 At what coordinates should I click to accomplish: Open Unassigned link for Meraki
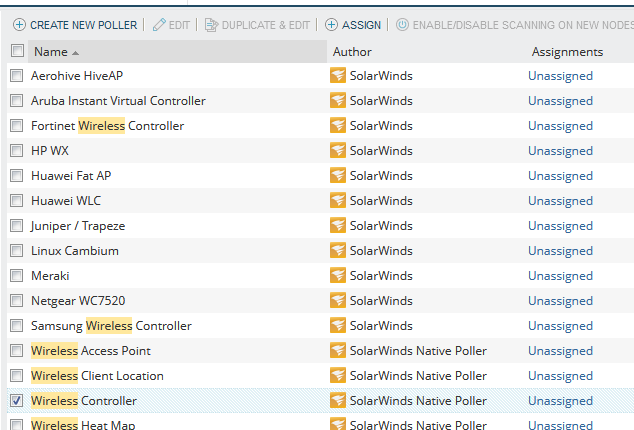[x=560, y=276]
